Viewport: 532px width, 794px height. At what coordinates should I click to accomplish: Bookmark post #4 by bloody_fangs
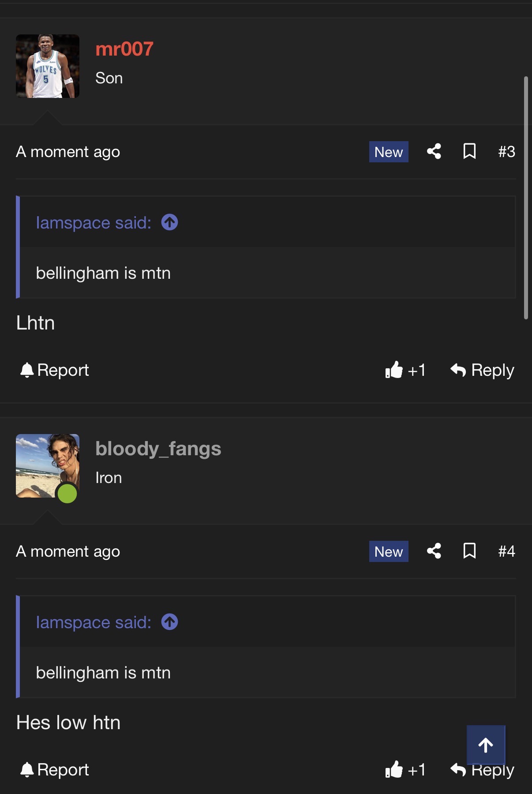coord(469,551)
